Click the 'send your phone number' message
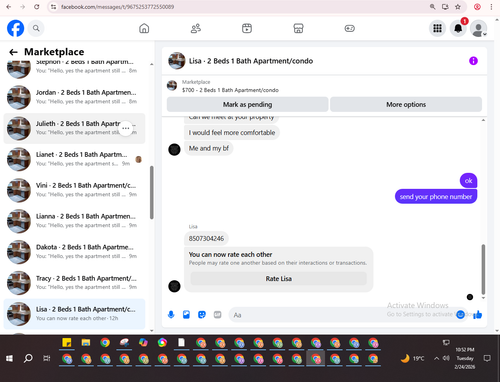This screenshot has height=382, width=500. pyautogui.click(x=436, y=197)
